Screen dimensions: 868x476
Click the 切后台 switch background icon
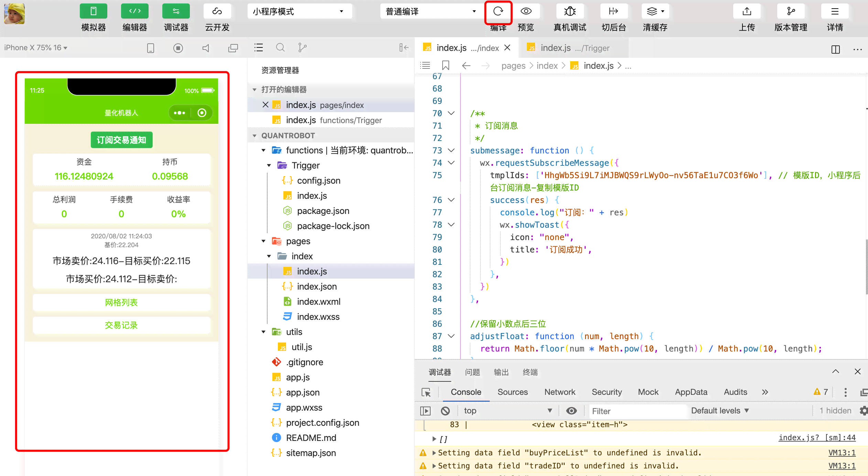coord(614,11)
